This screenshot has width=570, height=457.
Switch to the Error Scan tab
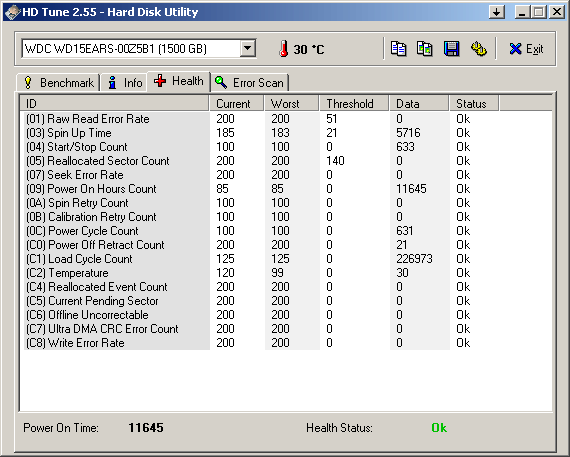click(249, 83)
